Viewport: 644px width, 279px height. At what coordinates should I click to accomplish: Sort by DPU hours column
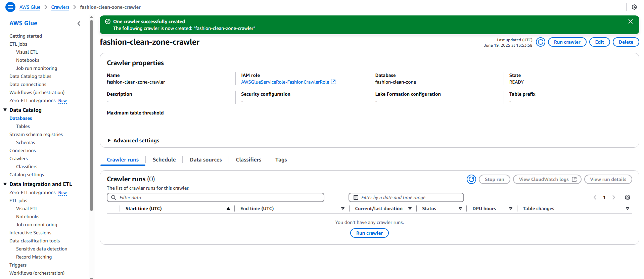click(511, 208)
